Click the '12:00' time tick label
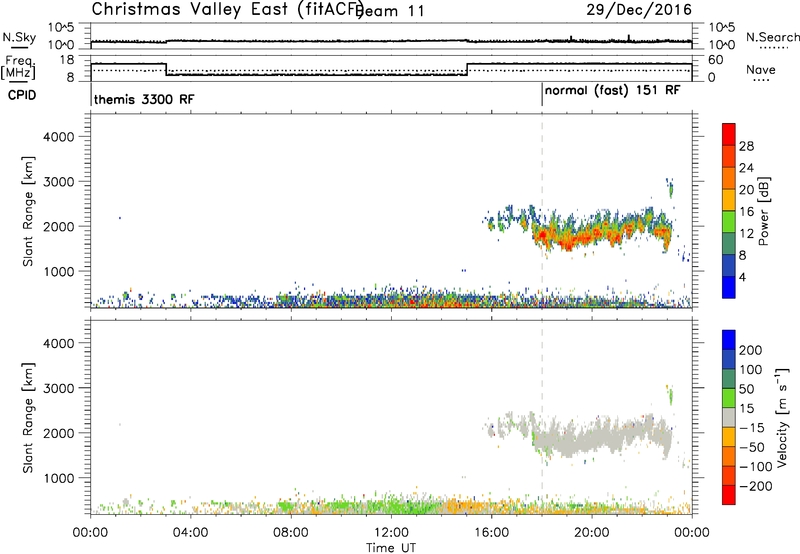This screenshot has height=554, width=800. click(391, 533)
